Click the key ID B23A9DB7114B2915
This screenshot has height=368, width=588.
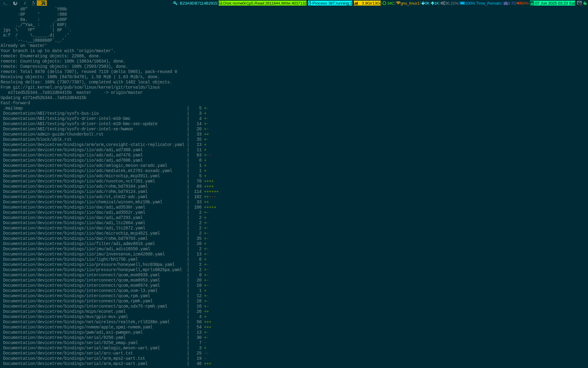click(x=198, y=3)
